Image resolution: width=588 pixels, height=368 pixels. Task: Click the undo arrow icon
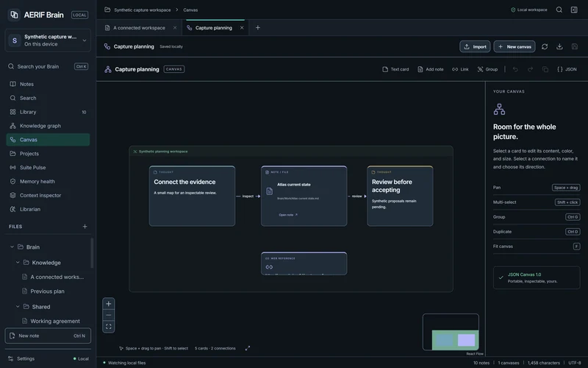point(515,69)
